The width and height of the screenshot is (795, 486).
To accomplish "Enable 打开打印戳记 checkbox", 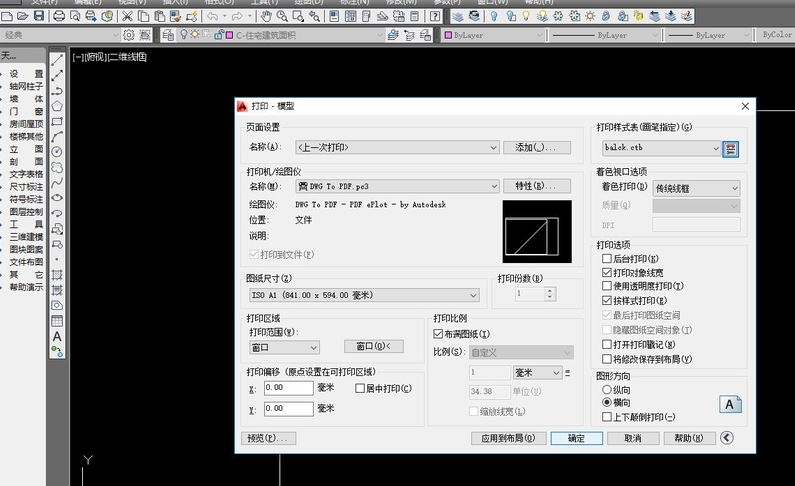I will 607,344.
